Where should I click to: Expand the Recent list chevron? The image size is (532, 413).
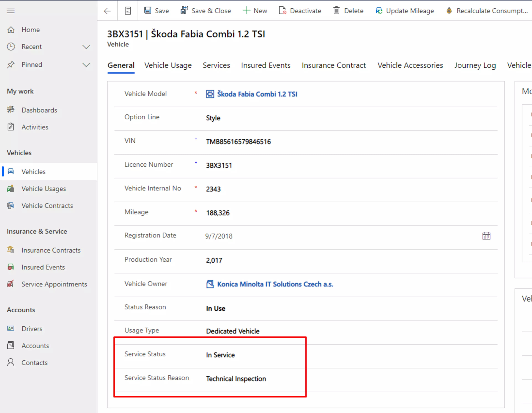point(86,47)
